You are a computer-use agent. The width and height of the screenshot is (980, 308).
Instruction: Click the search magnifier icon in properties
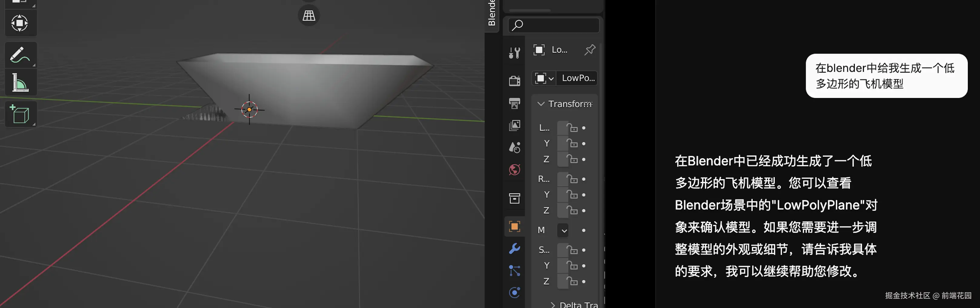click(x=517, y=25)
